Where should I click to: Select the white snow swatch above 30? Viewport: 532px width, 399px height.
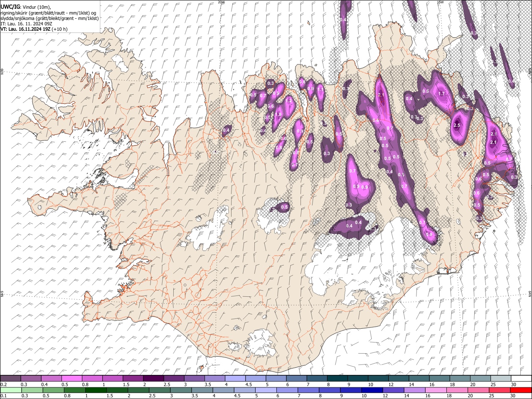pos(521,379)
